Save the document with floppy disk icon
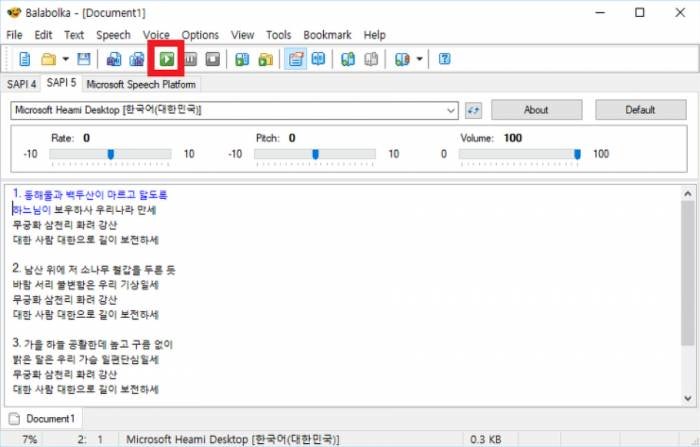 pyautogui.click(x=83, y=59)
